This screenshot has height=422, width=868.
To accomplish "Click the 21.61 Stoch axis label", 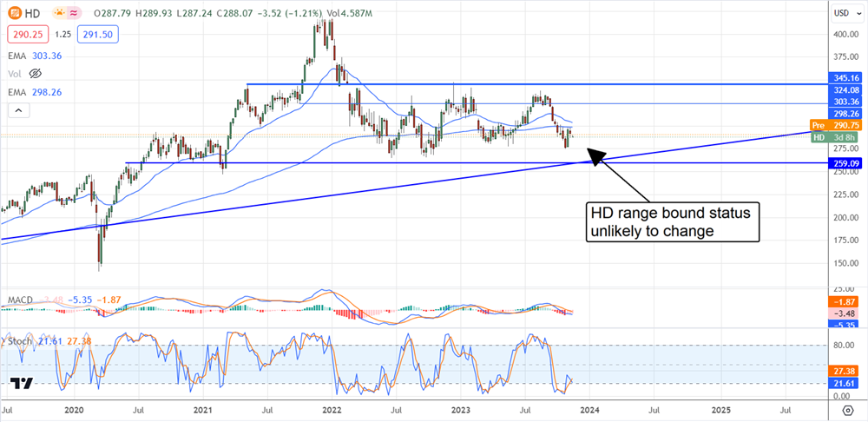I will [x=843, y=384].
